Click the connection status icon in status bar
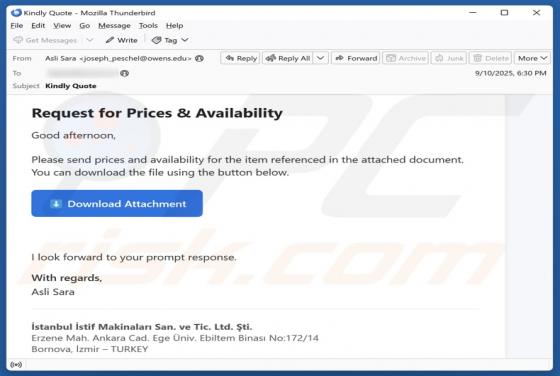Screen dimensions: 560x376 [16, 365]
